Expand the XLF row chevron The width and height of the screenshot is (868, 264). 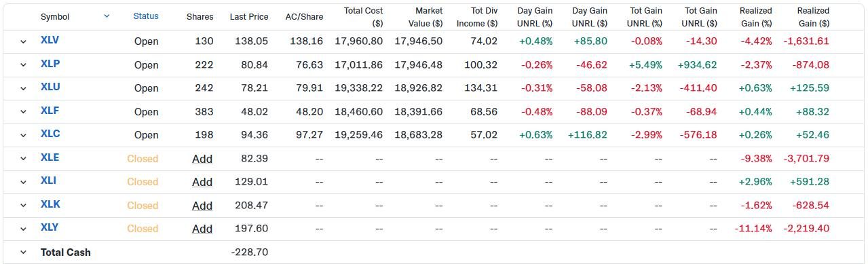coord(23,112)
